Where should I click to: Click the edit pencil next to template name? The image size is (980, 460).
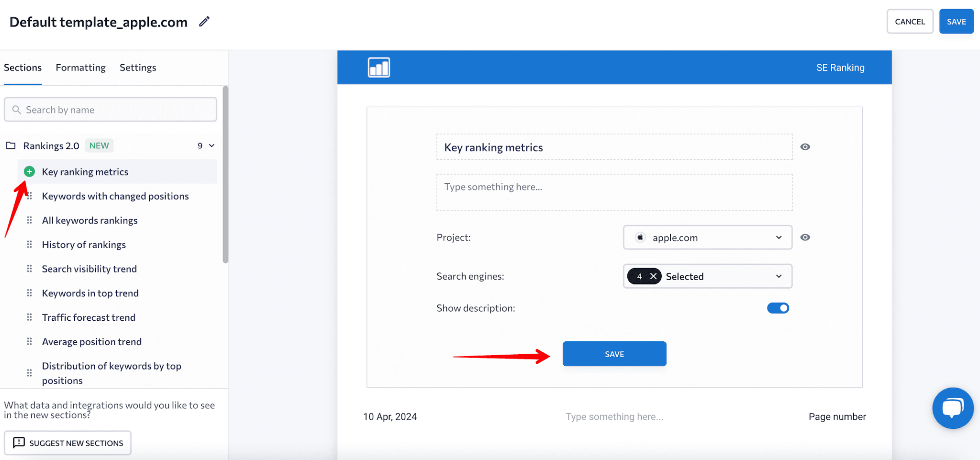[204, 22]
